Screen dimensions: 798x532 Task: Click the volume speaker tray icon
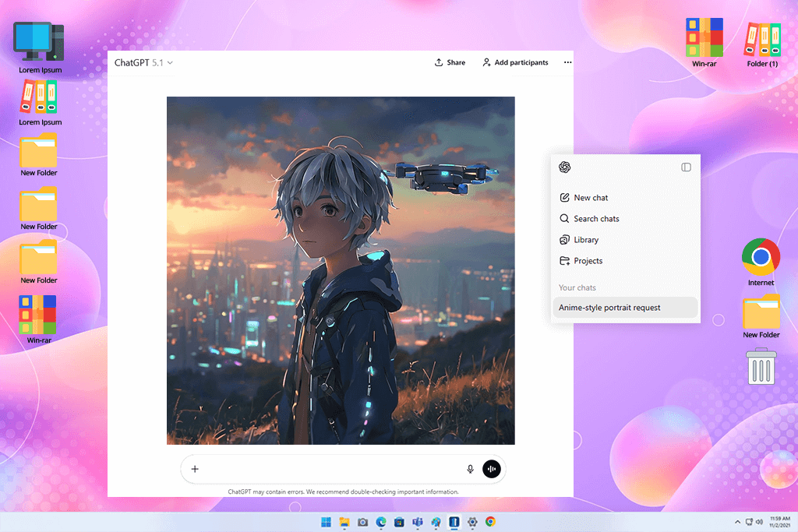[x=759, y=522]
